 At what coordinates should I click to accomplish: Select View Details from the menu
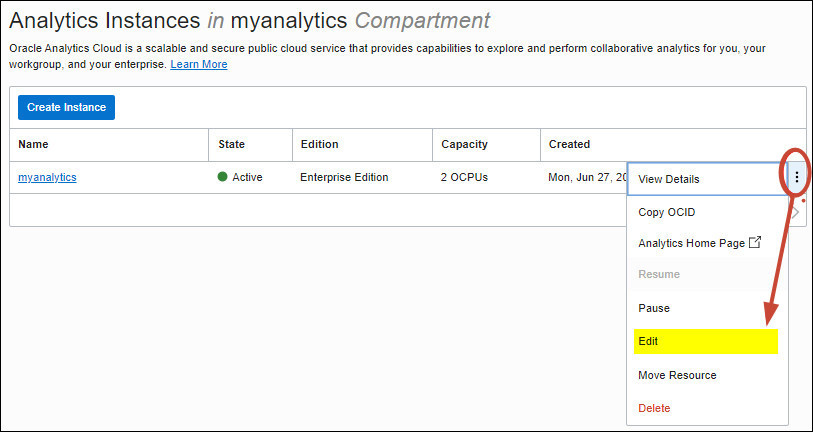click(669, 179)
